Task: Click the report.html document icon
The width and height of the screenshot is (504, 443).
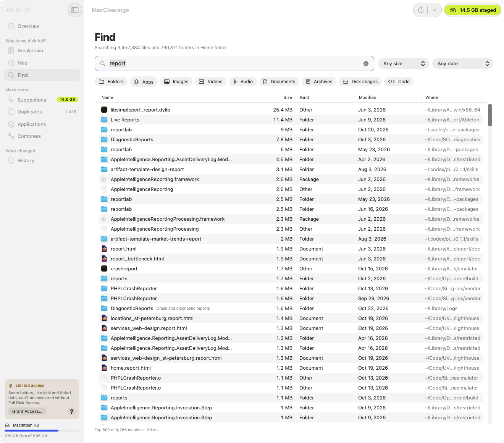Action: 104,249
